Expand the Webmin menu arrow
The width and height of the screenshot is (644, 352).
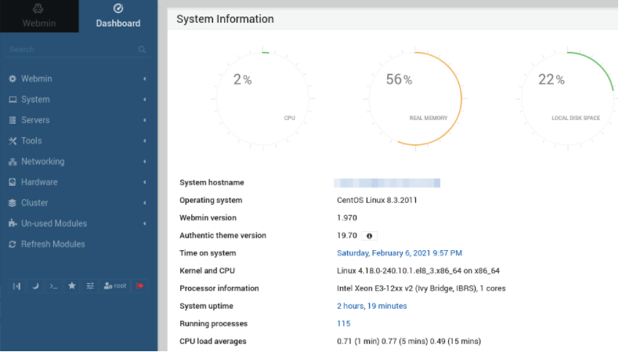pos(145,78)
